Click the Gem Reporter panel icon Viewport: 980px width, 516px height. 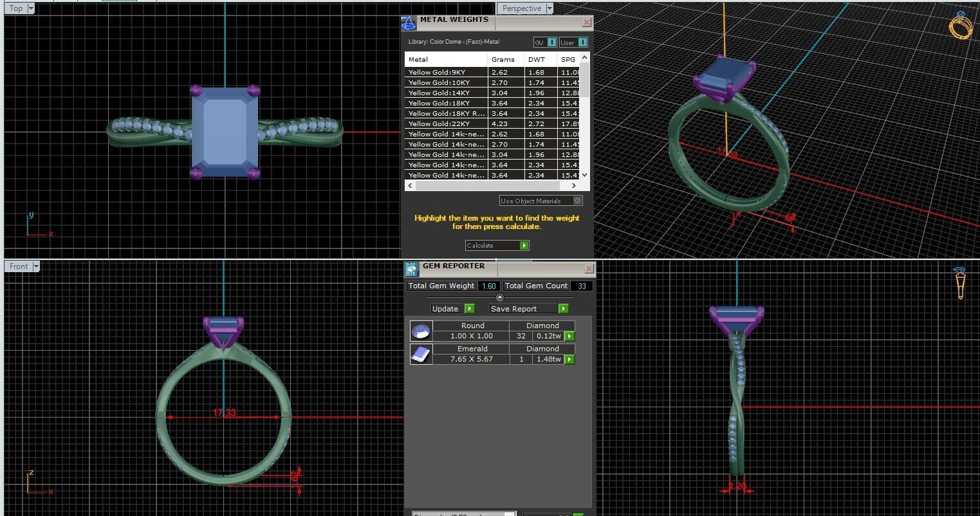[411, 269]
